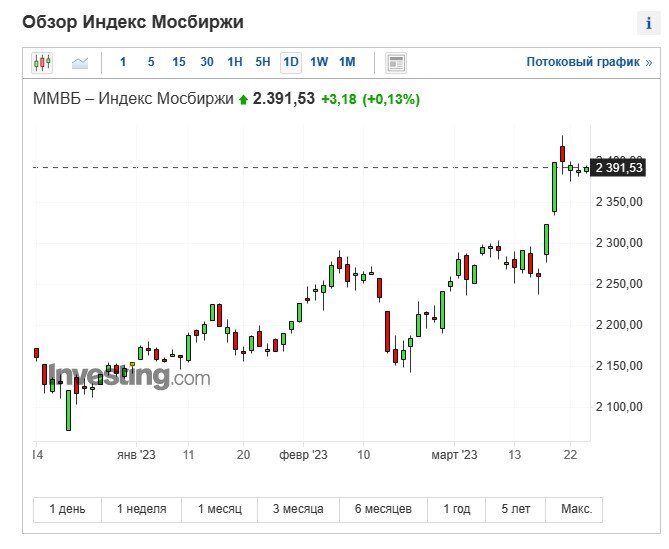The width and height of the screenshot is (669, 549).
Task: Click the 2 150,00 axis label
Action: [x=619, y=366]
